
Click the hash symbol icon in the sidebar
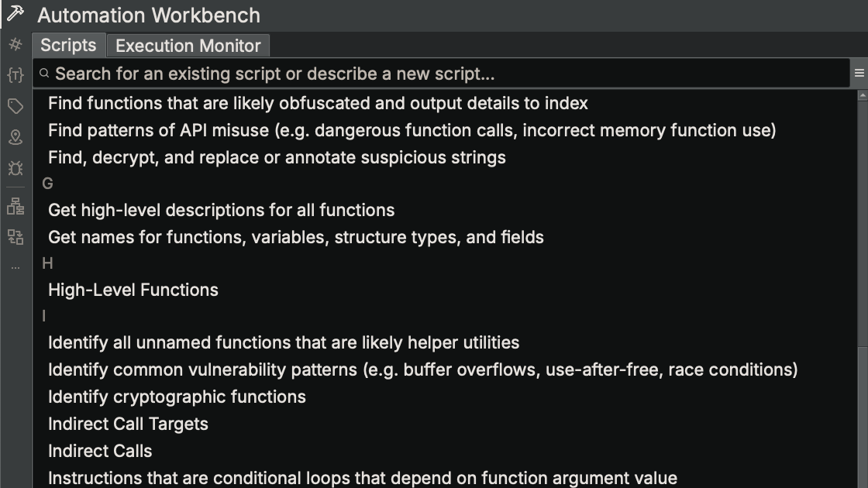(x=14, y=44)
